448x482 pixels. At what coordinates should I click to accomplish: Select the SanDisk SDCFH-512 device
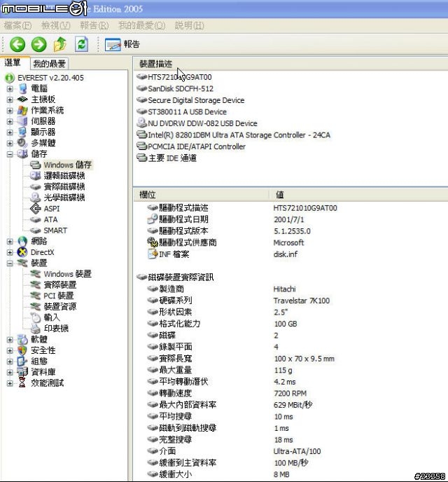click(181, 89)
